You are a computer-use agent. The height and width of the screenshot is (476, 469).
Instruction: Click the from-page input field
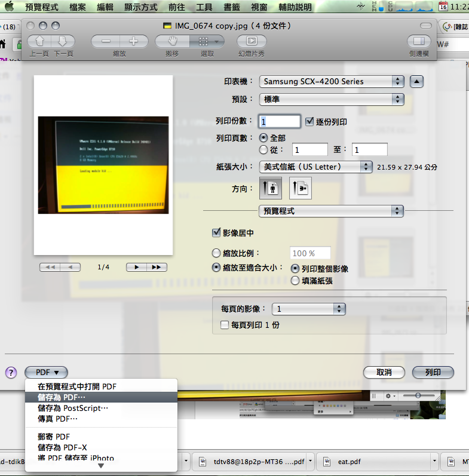[310, 150]
